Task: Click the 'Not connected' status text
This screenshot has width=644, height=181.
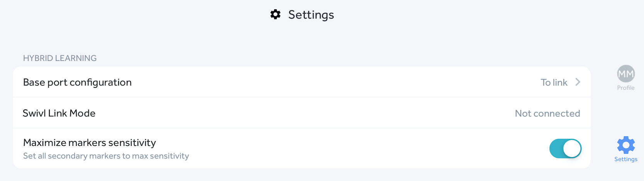Action: pyautogui.click(x=547, y=114)
